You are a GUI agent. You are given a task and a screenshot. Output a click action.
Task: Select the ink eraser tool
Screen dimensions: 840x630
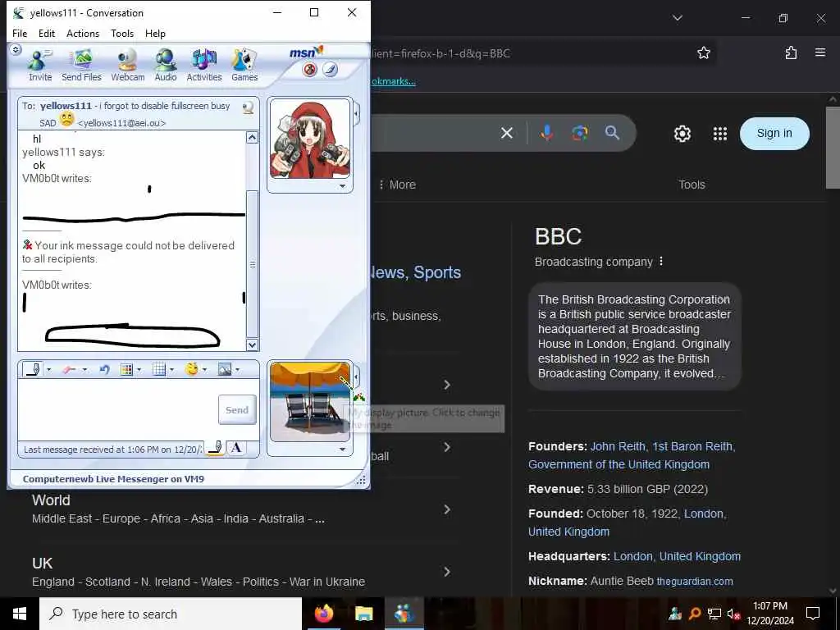(x=69, y=370)
